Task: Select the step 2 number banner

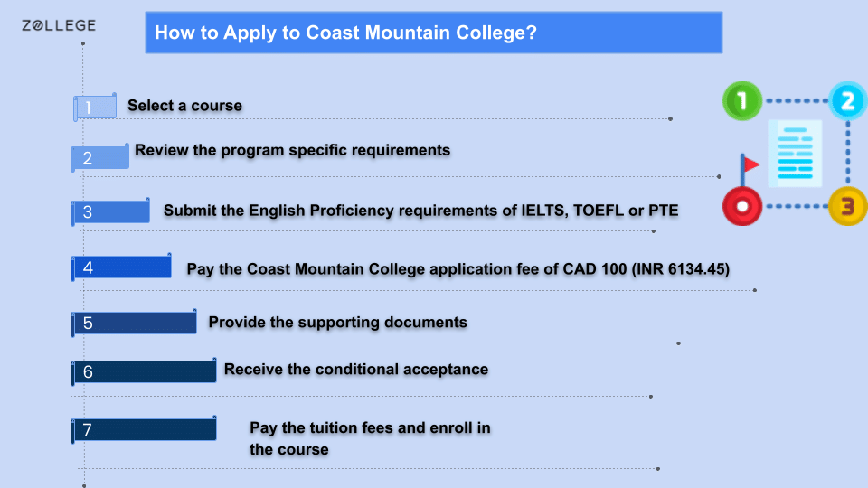Action: coord(99,157)
